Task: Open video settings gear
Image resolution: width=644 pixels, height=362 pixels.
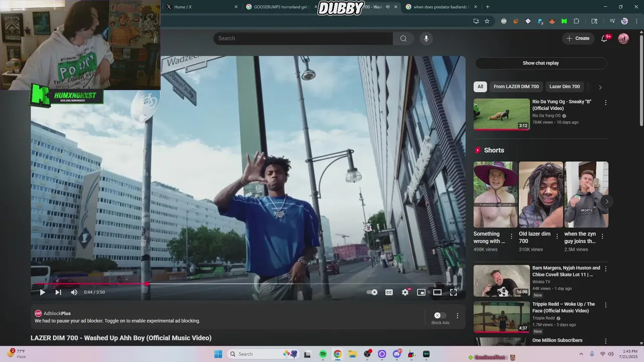Action: click(405, 292)
